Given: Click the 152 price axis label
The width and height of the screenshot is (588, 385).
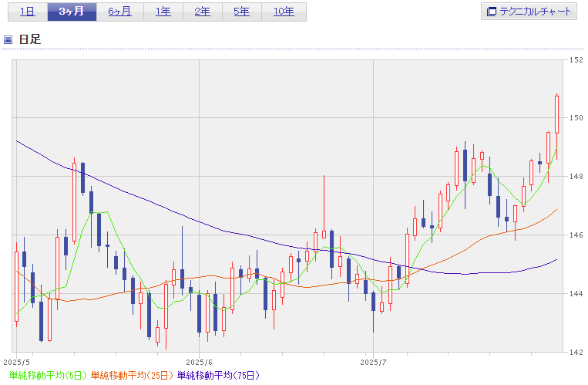Looking at the screenshot, I should (576, 59).
